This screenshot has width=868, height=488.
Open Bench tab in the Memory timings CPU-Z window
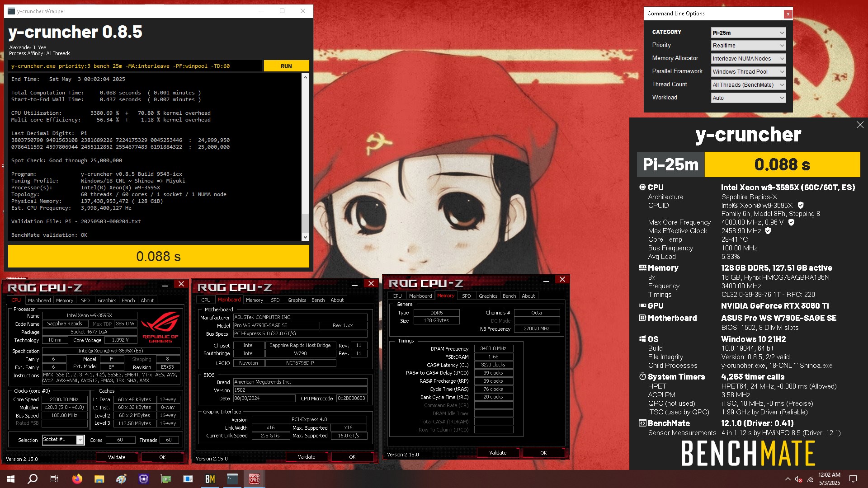509,296
